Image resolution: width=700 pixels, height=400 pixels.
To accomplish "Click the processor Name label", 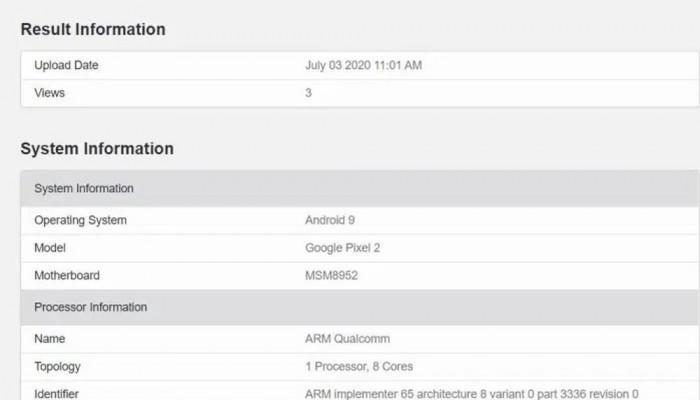I will point(50,339).
